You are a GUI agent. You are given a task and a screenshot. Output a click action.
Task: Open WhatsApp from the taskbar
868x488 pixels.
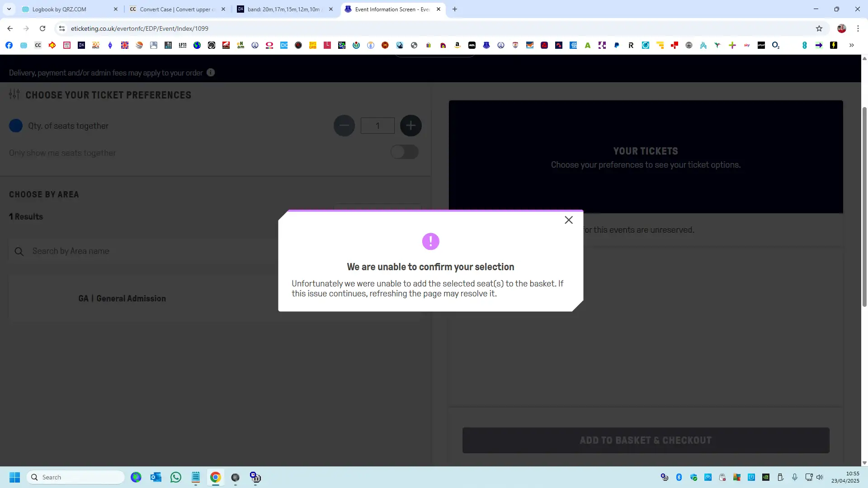pos(176,477)
